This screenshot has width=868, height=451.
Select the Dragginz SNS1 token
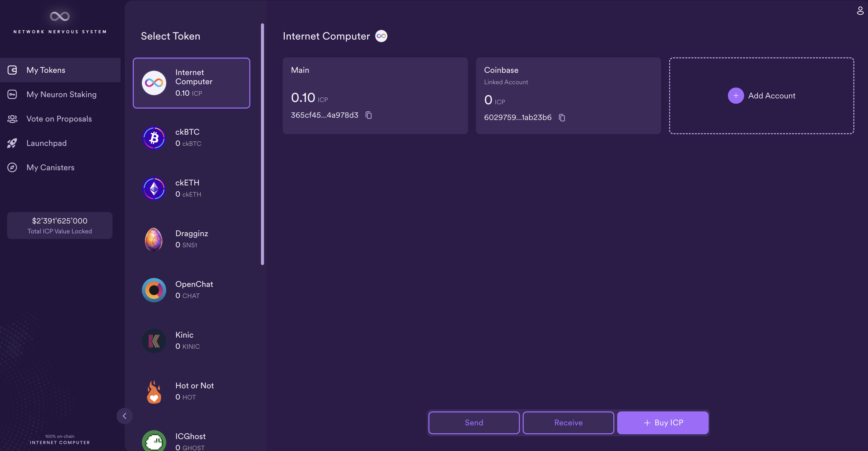pyautogui.click(x=191, y=238)
